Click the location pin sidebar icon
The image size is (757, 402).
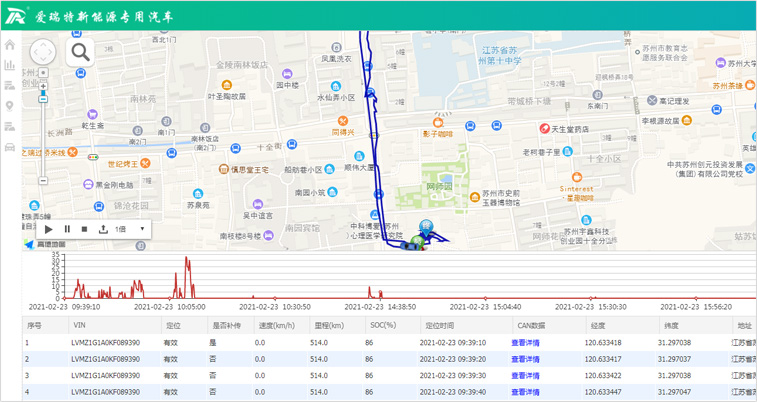10,106
